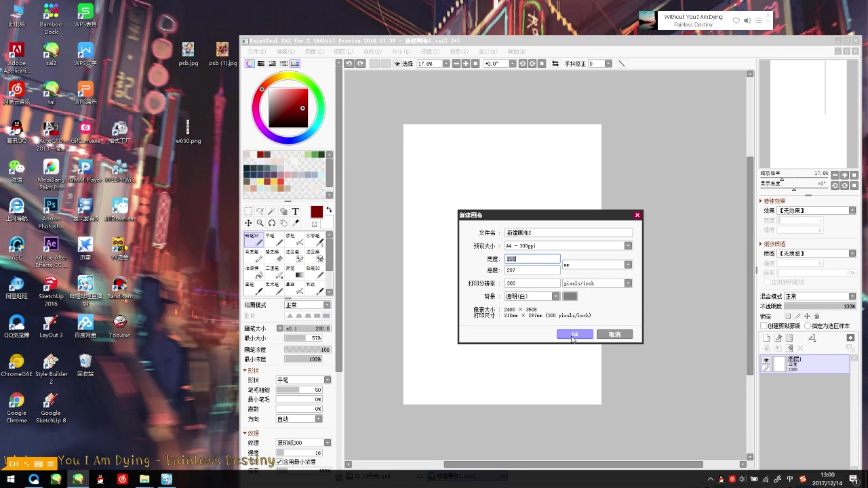Image resolution: width=868 pixels, height=488 pixels.
Task: Select the rotate canvas tool
Action: (x=271, y=223)
